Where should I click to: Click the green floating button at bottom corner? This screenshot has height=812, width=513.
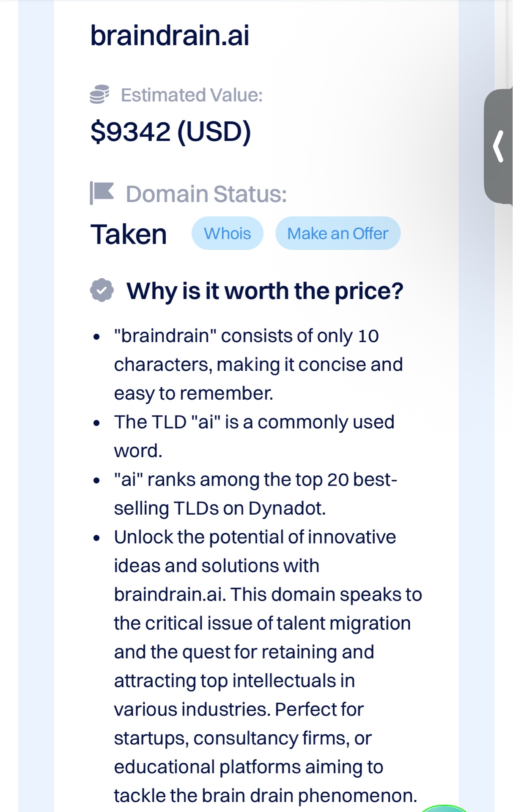coord(443,808)
